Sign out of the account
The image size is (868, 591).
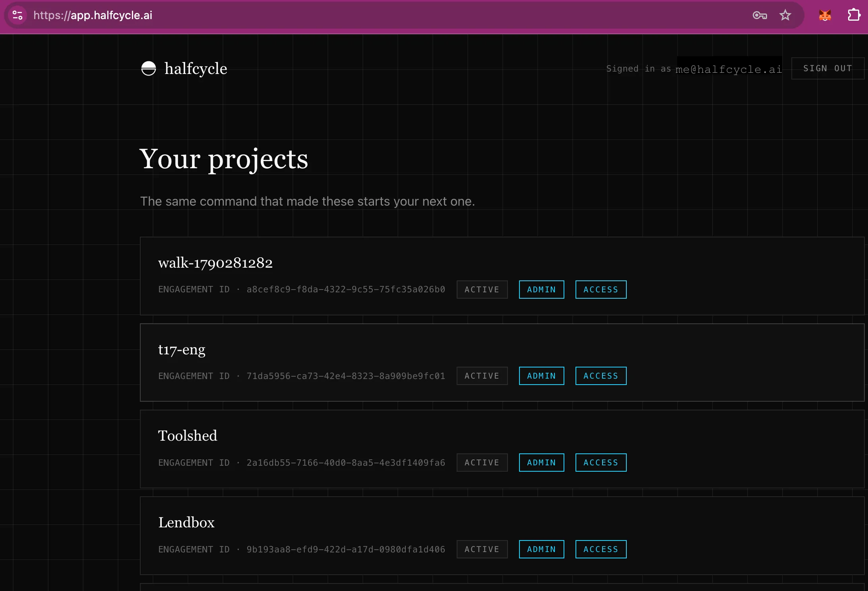click(828, 68)
